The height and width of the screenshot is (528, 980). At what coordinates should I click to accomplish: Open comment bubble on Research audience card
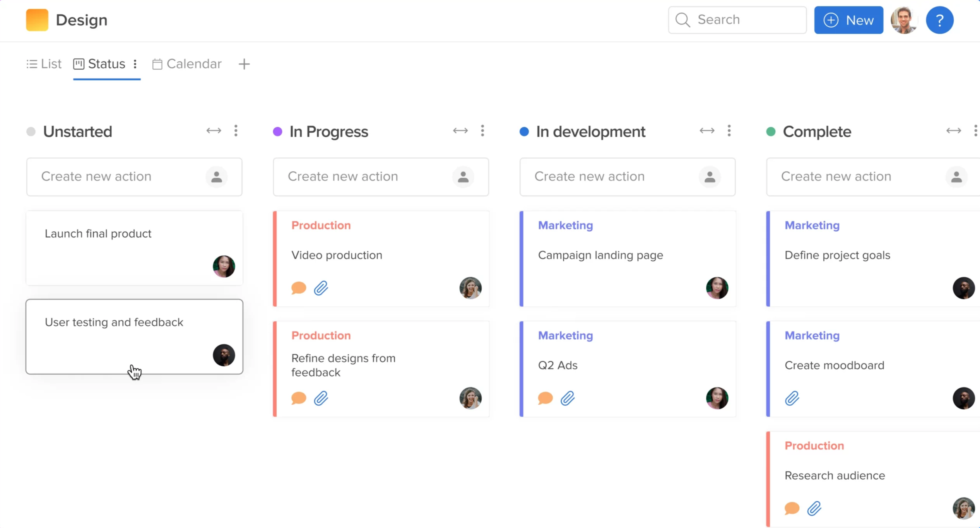792,508
